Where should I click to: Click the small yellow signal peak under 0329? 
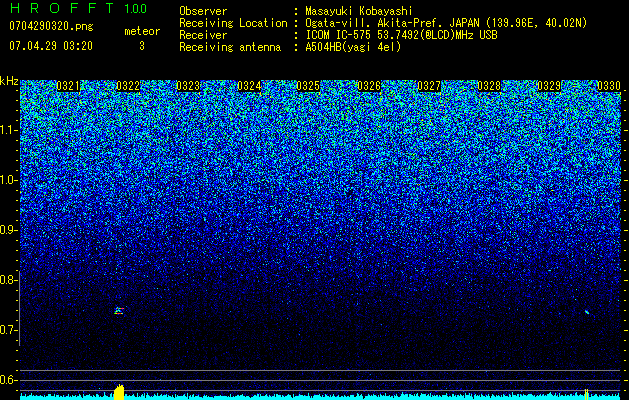(x=586, y=394)
